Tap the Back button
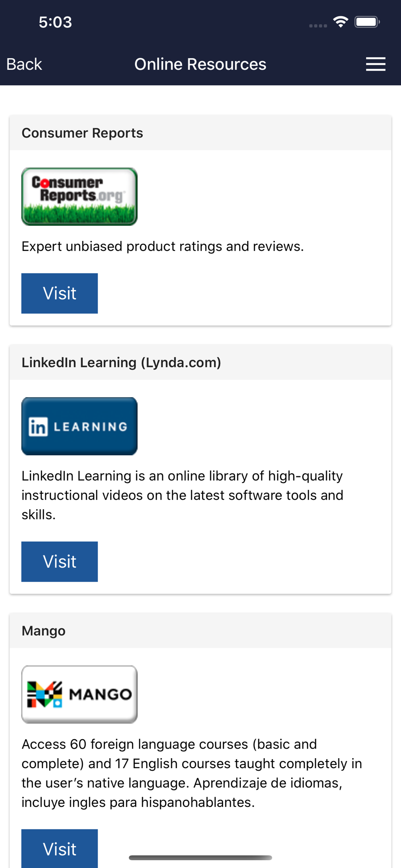401x868 pixels. 24,64
